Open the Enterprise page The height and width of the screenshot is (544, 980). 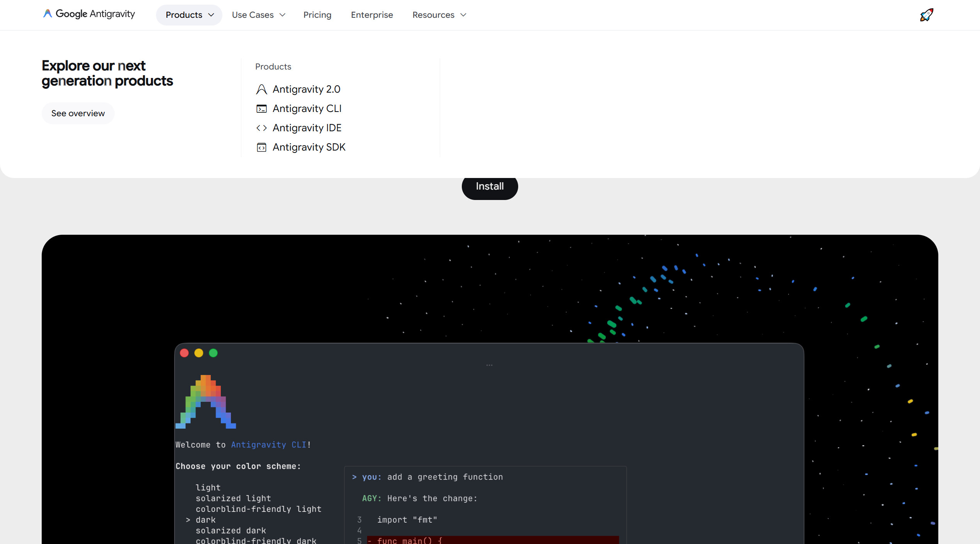(x=372, y=15)
